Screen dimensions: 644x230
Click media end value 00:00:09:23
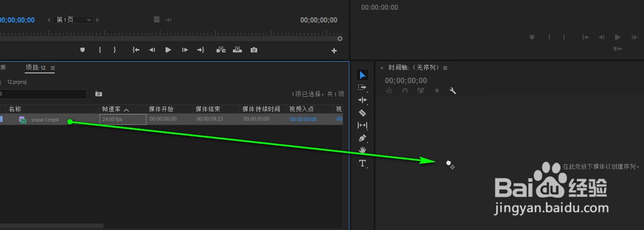[210, 119]
